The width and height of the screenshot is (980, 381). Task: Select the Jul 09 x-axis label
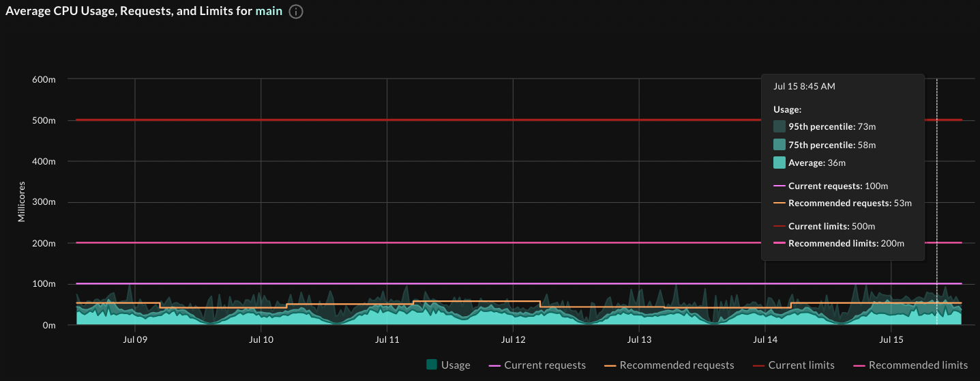(x=135, y=339)
